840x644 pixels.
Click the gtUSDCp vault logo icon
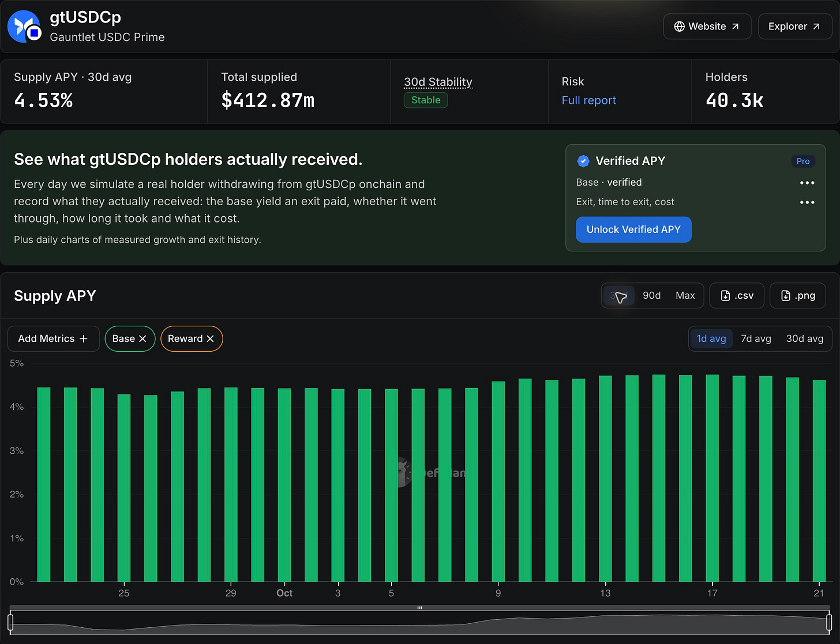tap(24, 27)
